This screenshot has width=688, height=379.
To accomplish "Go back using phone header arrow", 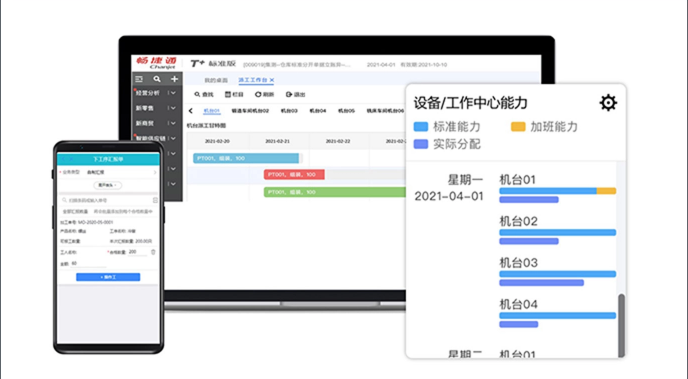I will click(63, 159).
